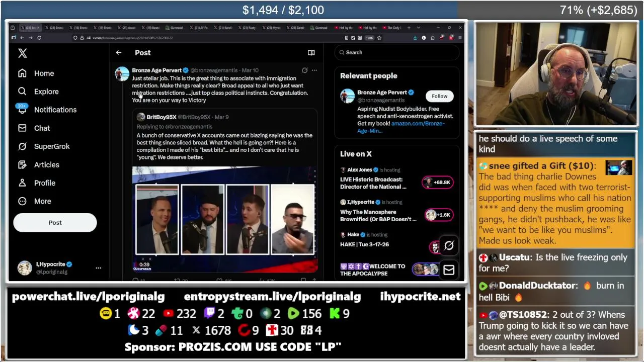Open the browser downloads icon

(x=415, y=38)
